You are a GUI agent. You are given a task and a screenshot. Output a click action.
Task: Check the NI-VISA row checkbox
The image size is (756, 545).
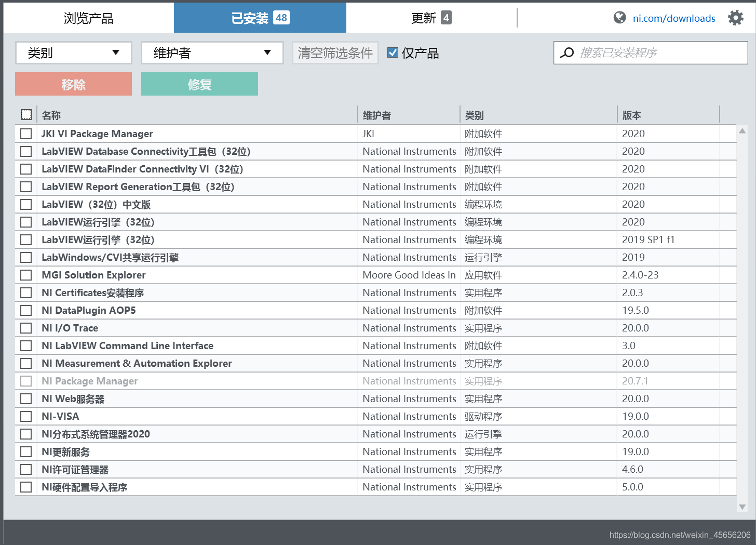26,416
